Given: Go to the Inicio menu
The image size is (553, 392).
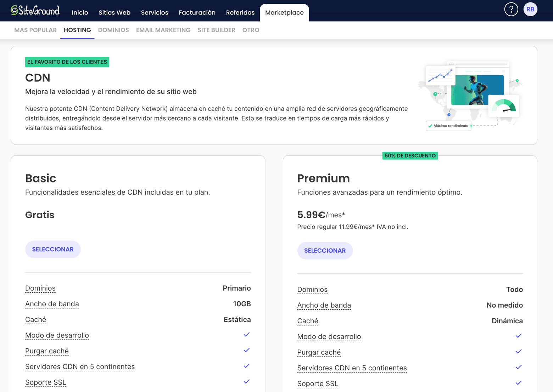Looking at the screenshot, I should 80,12.
